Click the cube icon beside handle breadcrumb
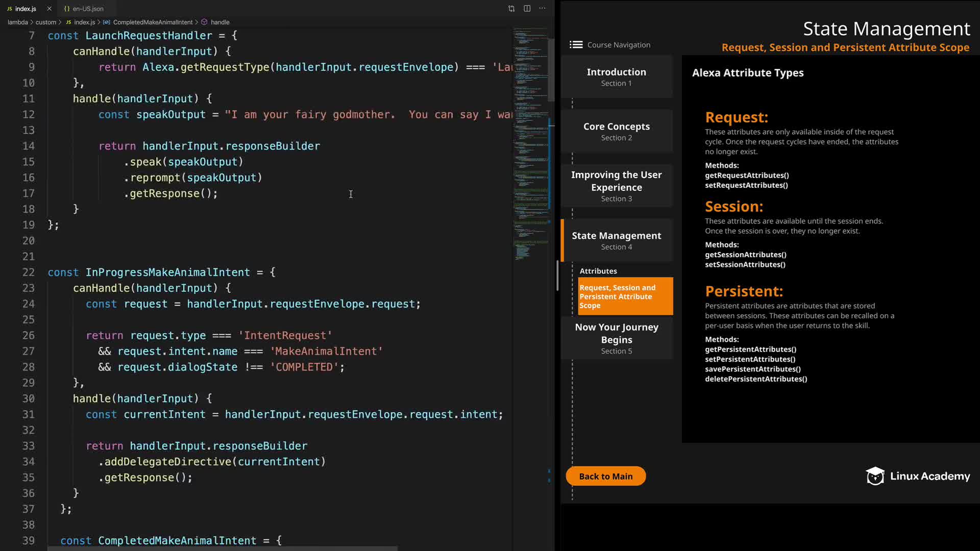The height and width of the screenshot is (551, 980). (x=204, y=22)
